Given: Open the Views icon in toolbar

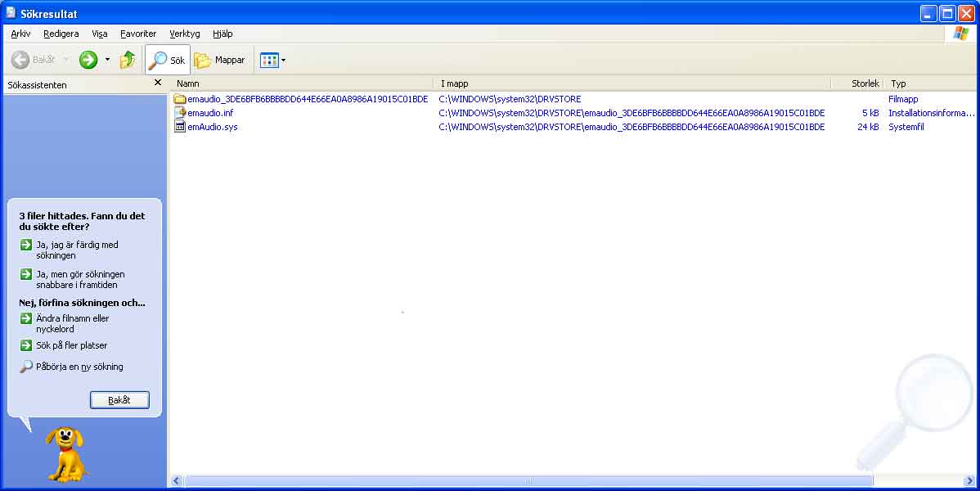Looking at the screenshot, I should click(x=269, y=60).
